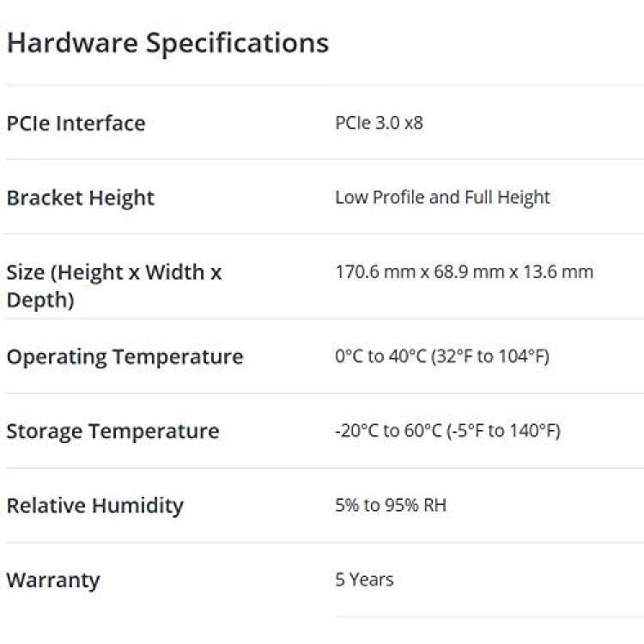The height and width of the screenshot is (644, 644).
Task: Click the Relative Humidity label
Action: (x=94, y=506)
